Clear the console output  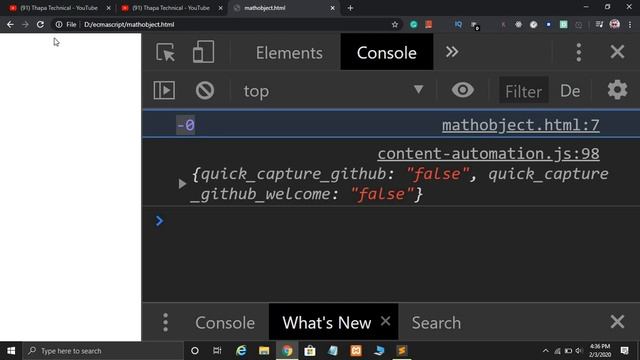click(204, 90)
